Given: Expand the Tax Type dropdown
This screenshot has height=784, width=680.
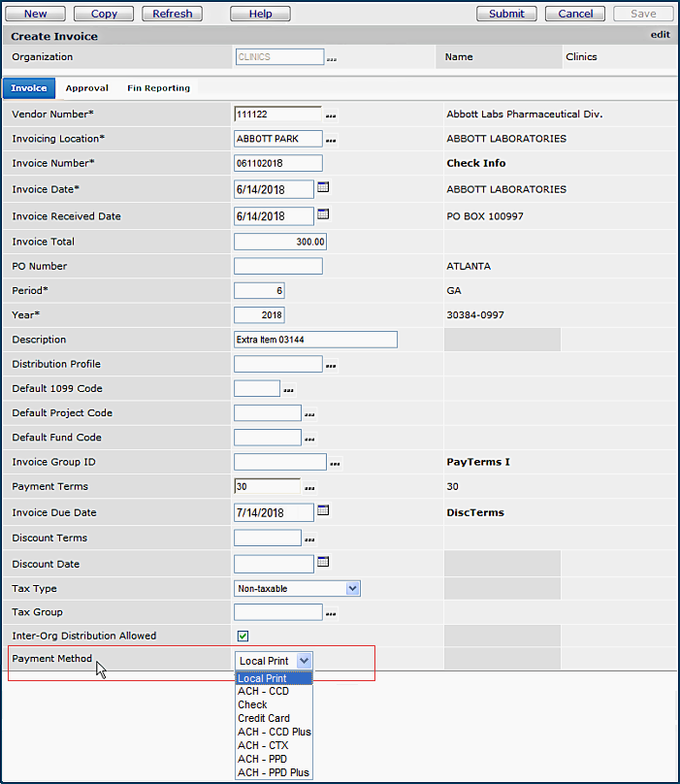Looking at the screenshot, I should (x=352, y=588).
